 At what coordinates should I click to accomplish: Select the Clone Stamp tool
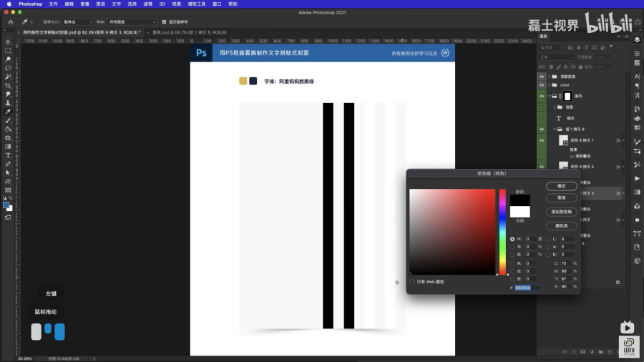click(8, 103)
